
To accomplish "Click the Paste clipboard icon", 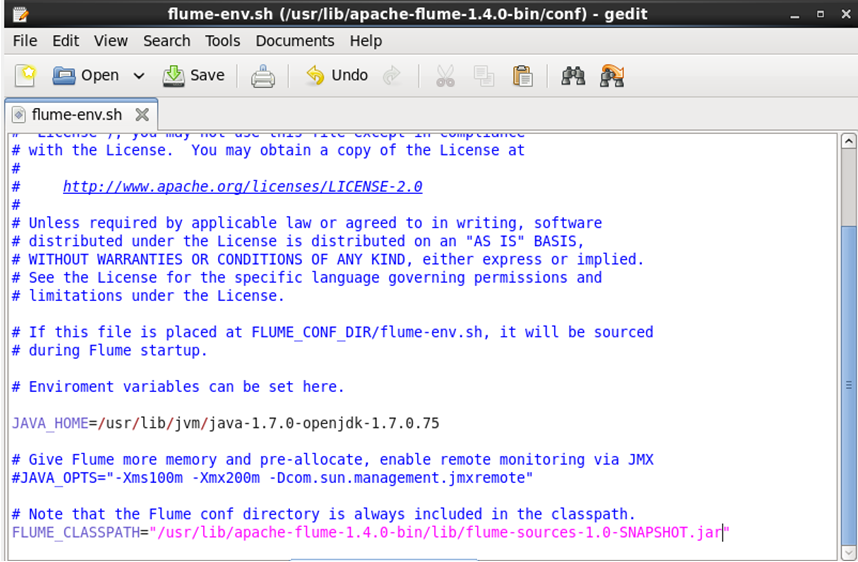I will click(x=523, y=76).
